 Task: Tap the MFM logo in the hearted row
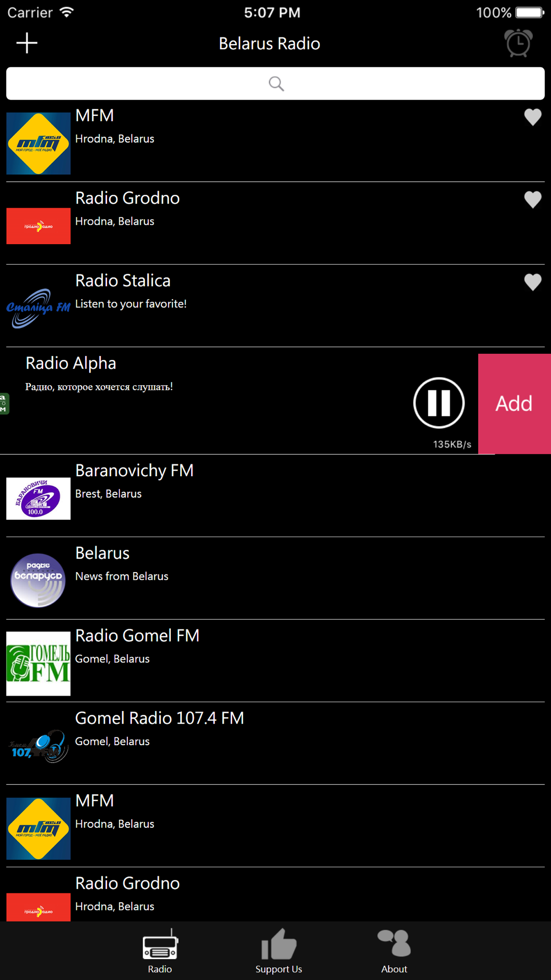pos(39,143)
